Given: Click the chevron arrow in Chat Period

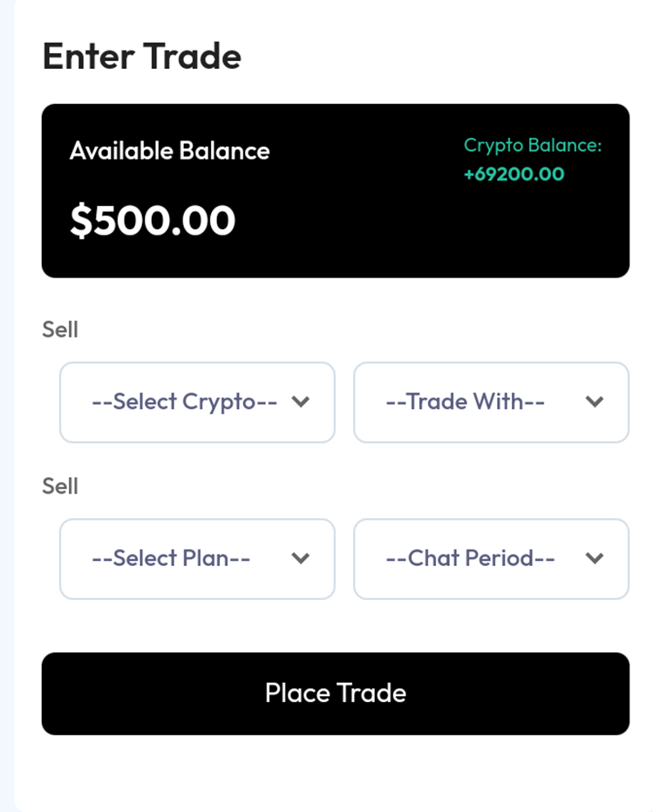Looking at the screenshot, I should [595, 559].
